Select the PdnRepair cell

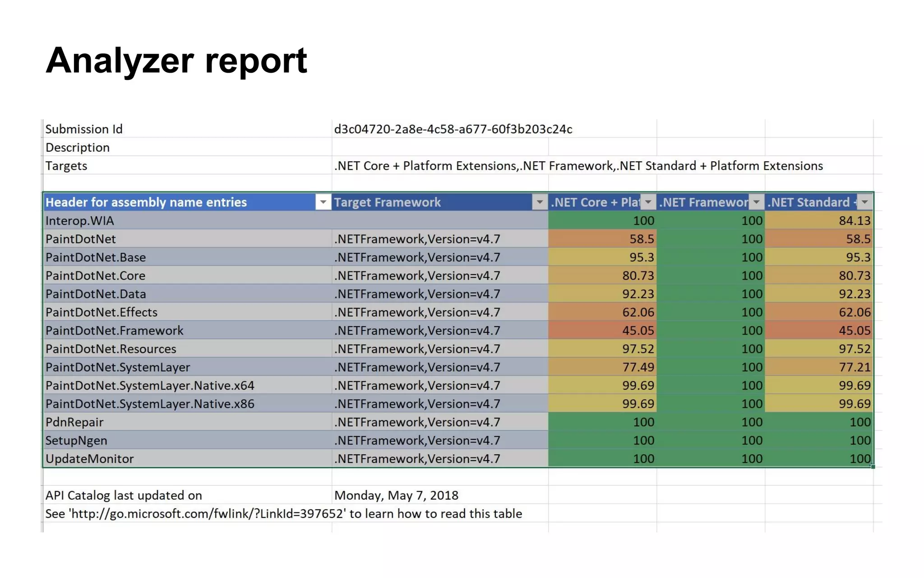[x=188, y=422]
